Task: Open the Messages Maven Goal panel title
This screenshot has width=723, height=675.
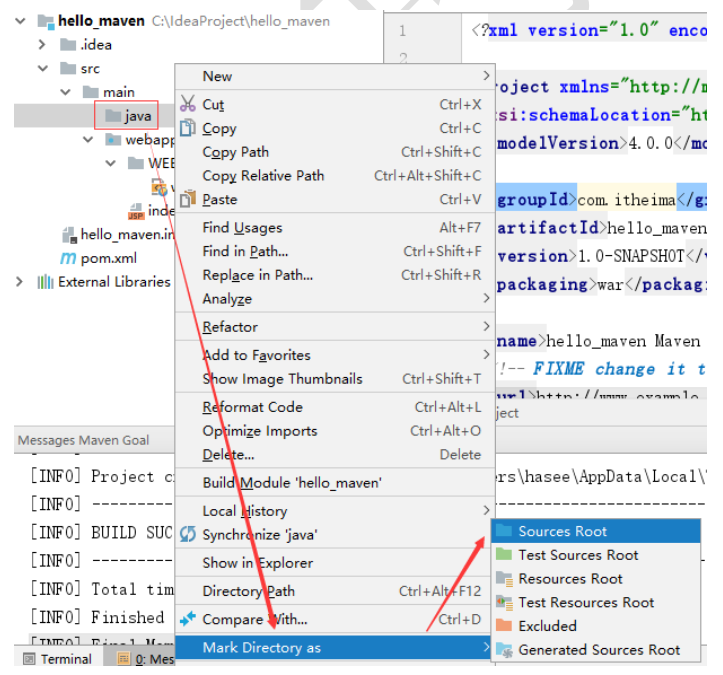Action: tap(83, 440)
